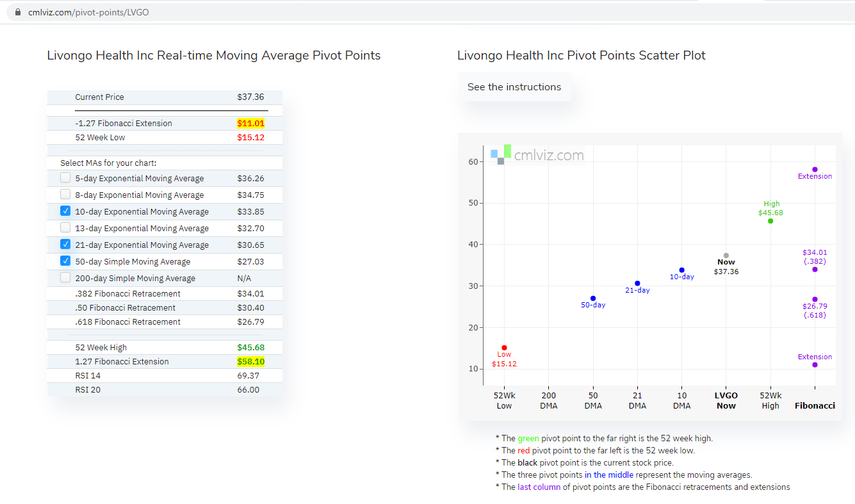Click the lock icon in the address bar
Screen dimensions: 855x504
(x=17, y=12)
